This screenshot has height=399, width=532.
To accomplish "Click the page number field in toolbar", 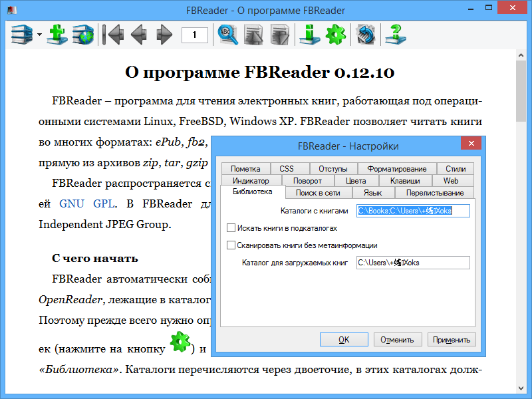I will pyautogui.click(x=195, y=35).
